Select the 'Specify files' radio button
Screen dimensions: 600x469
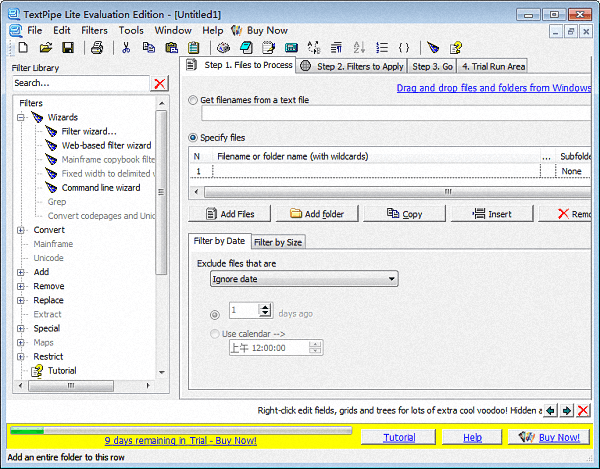[x=193, y=137]
